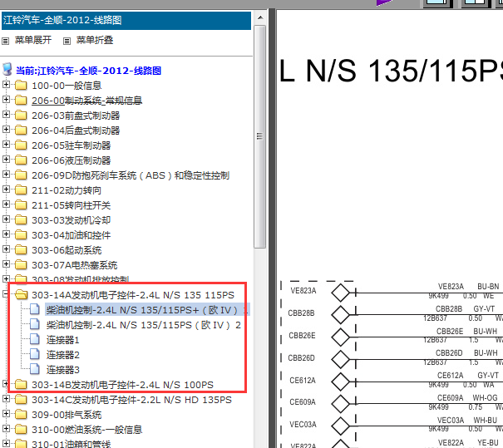Select 211-05转向柱开关 in the tree
Screen dimensions: 503x448
(72, 205)
